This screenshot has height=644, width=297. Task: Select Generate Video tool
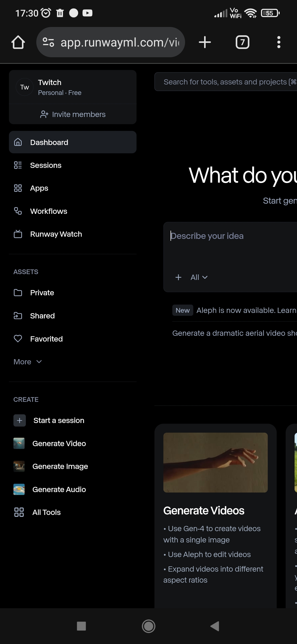coord(73,443)
